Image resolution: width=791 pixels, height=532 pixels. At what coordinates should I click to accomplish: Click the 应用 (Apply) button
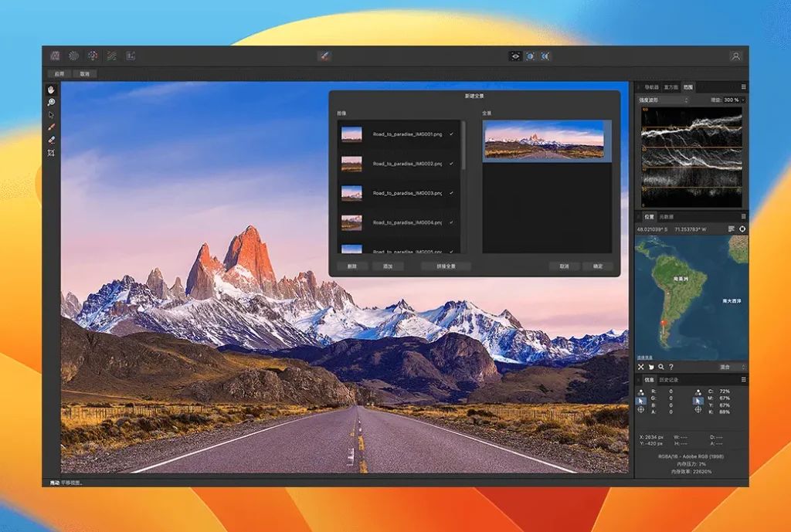click(x=59, y=74)
